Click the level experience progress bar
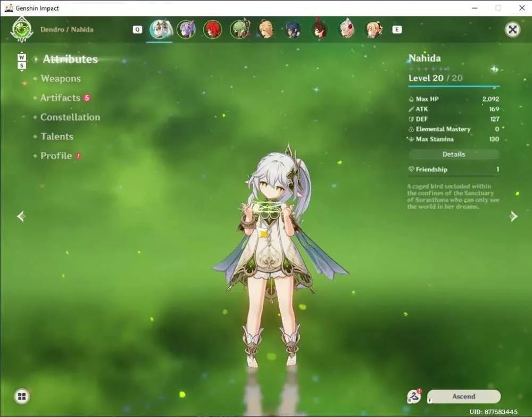This screenshot has width=532, height=417. tap(454, 86)
